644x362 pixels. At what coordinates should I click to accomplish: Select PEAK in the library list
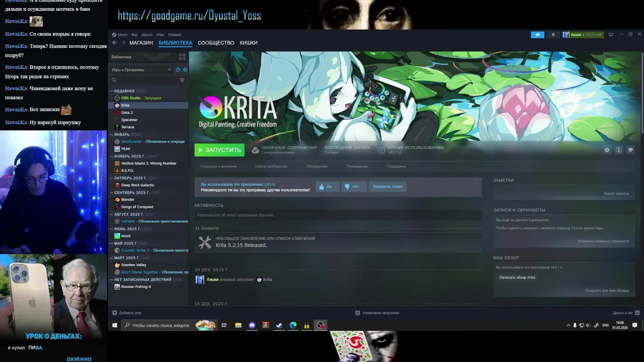pos(148,149)
